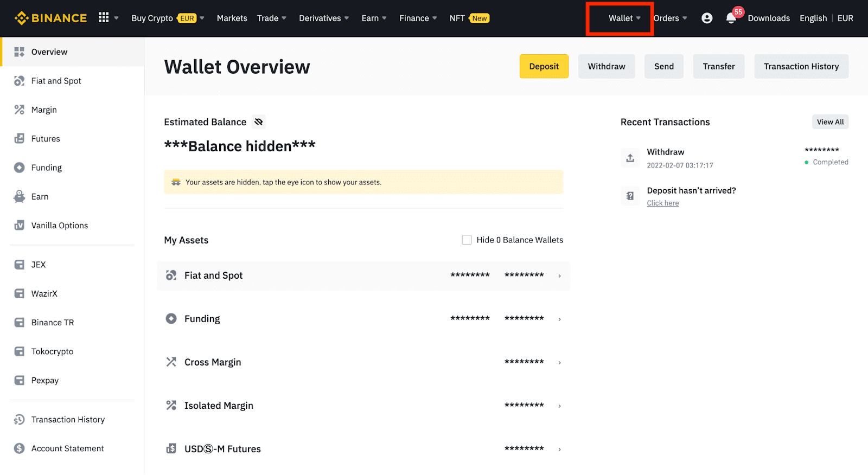Viewport: 868px width, 475px height.
Task: Click the Vanilla Options sidebar icon
Action: pos(20,225)
